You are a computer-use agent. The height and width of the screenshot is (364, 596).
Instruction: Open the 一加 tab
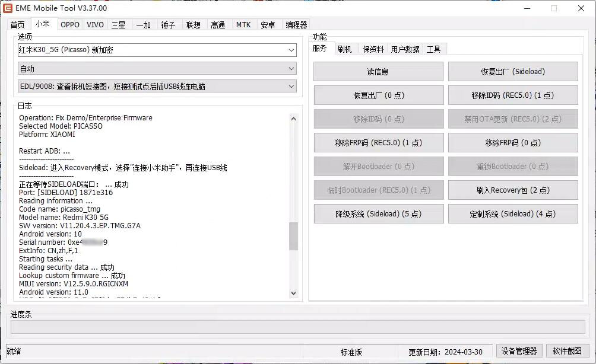[x=144, y=25]
